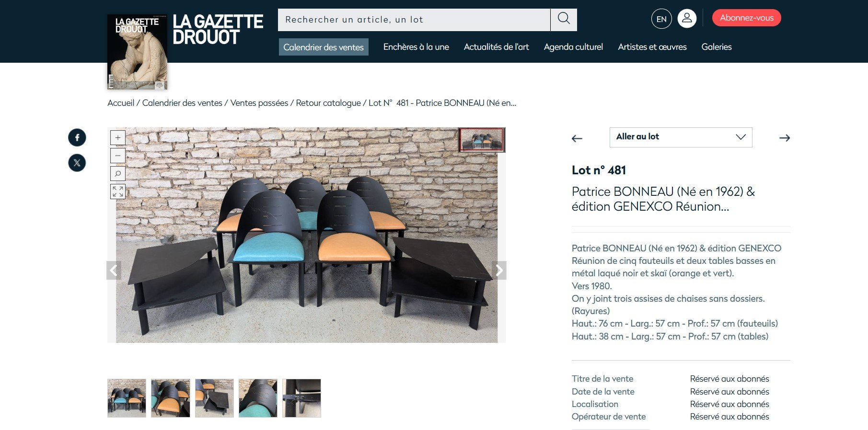Select the turquoise chair close-up thumbnail
The width and height of the screenshot is (868, 430).
pyautogui.click(x=258, y=398)
